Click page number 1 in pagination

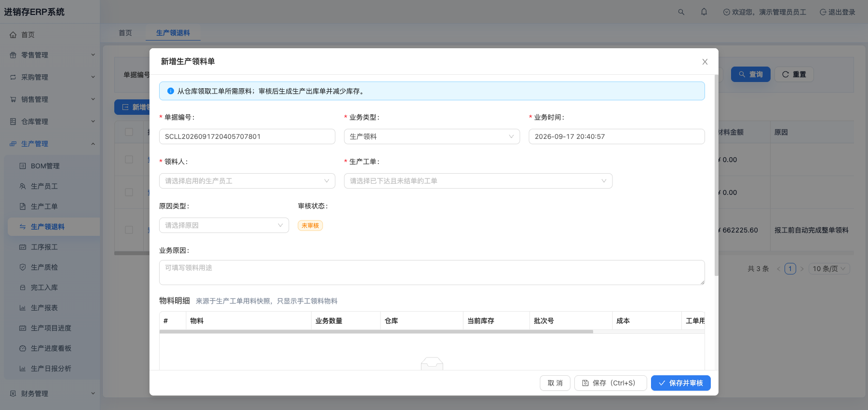coord(790,269)
